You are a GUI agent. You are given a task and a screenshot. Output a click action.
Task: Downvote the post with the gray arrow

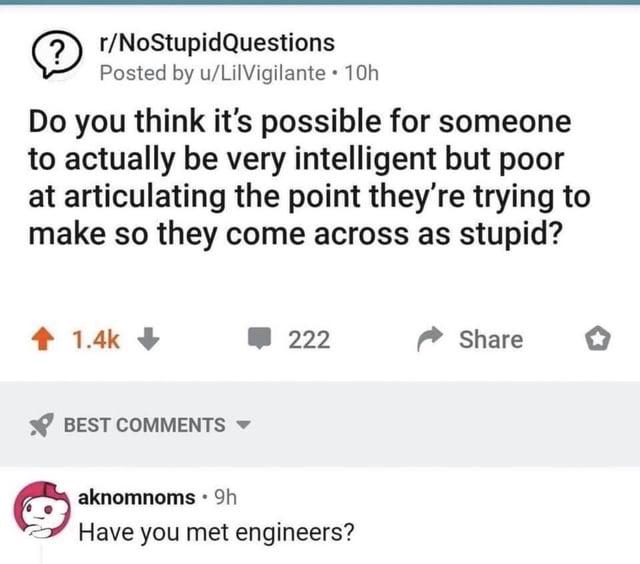pyautogui.click(x=148, y=339)
